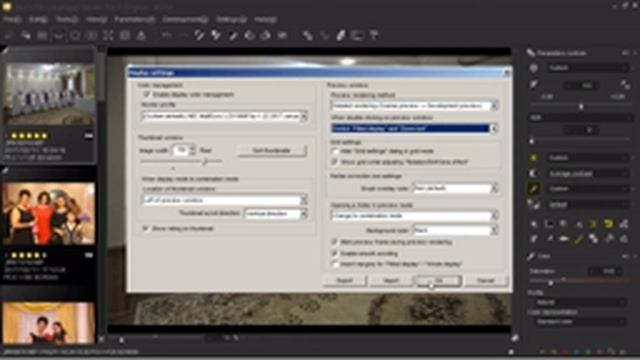Click the image width spinner arrows
This screenshot has width=640, height=360.
[192, 150]
